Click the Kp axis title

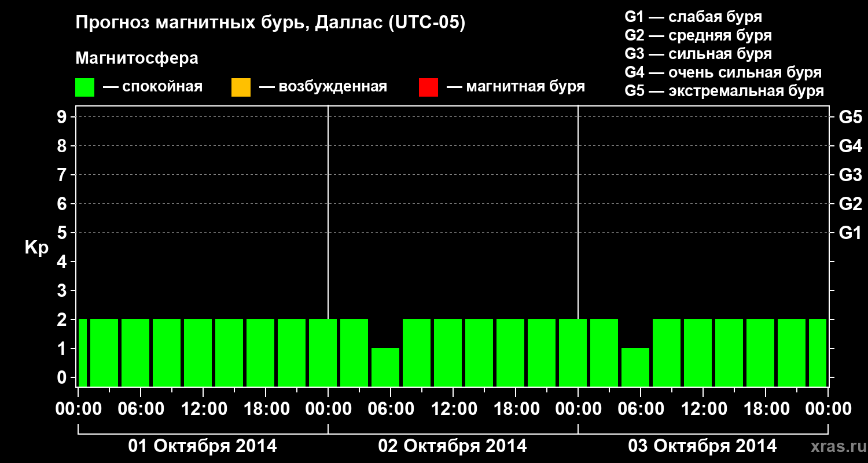coord(36,248)
